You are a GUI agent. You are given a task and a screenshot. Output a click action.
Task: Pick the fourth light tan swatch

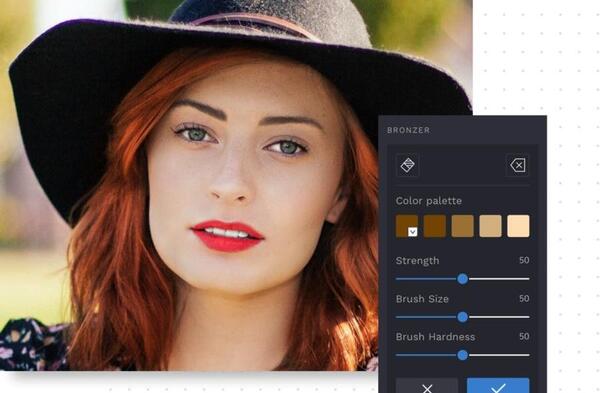coord(491,226)
